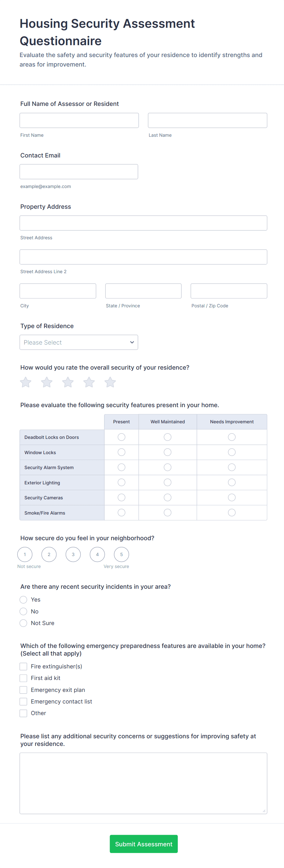284x868 pixels.
Task: Select Yes for recent security incidents
Action: [x=23, y=599]
